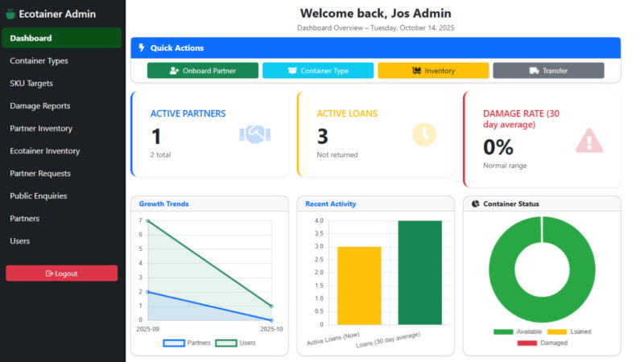Select Partner Requests in the sidebar

coord(40,173)
